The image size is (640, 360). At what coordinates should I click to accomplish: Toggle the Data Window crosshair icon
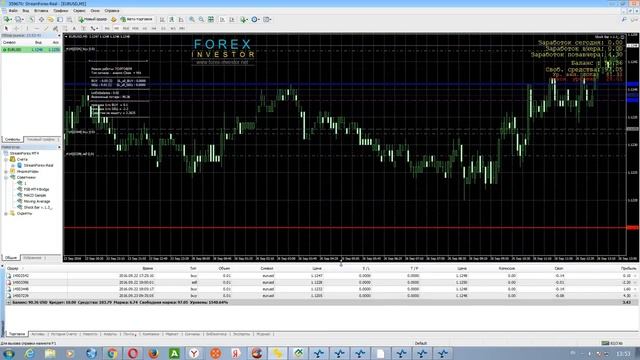click(x=41, y=19)
